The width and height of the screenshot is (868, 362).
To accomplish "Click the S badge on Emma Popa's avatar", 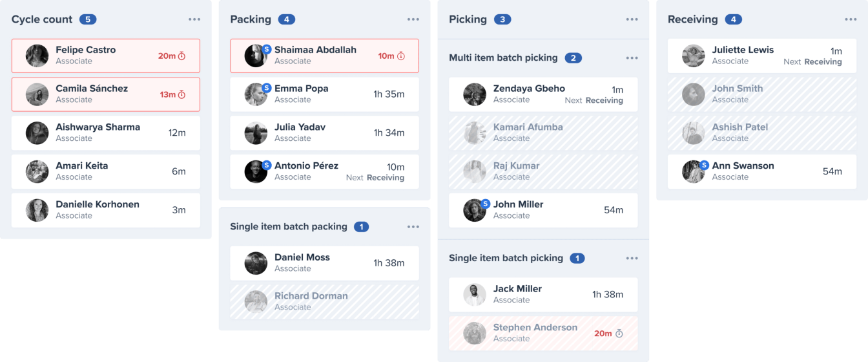I will click(267, 88).
